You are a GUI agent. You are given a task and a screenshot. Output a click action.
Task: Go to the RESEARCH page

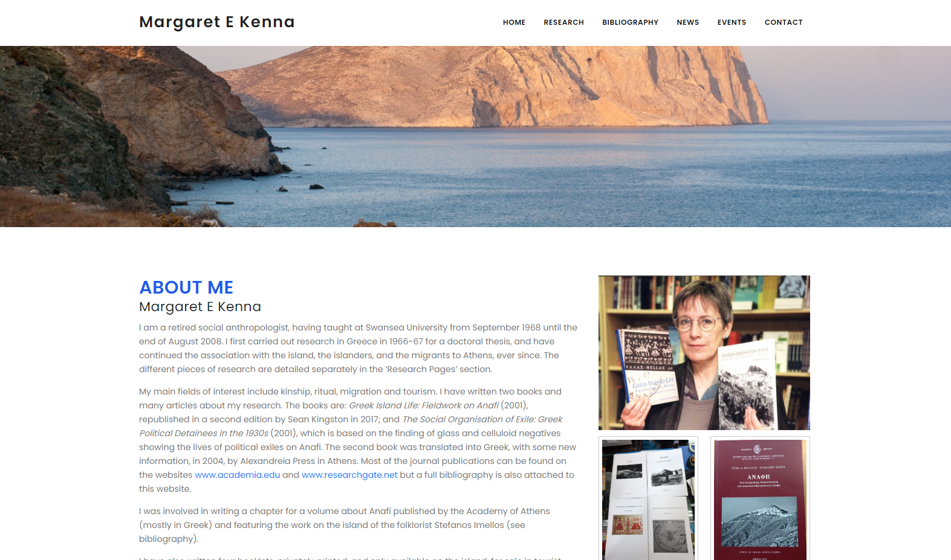pos(563,22)
